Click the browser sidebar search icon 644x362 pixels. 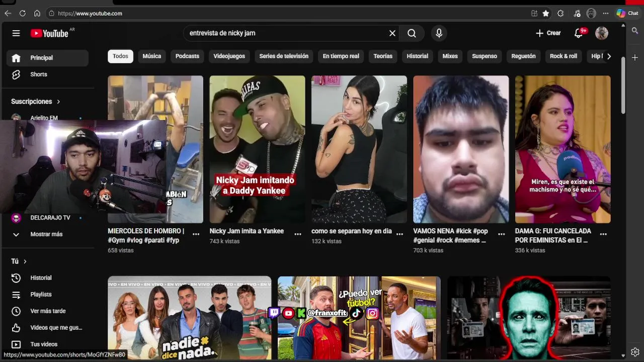(x=635, y=31)
